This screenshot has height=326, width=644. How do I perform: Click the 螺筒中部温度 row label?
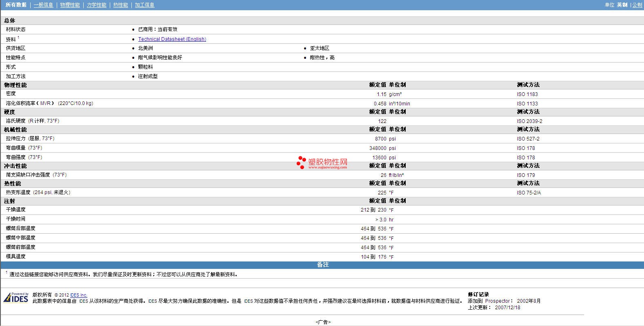(20, 238)
